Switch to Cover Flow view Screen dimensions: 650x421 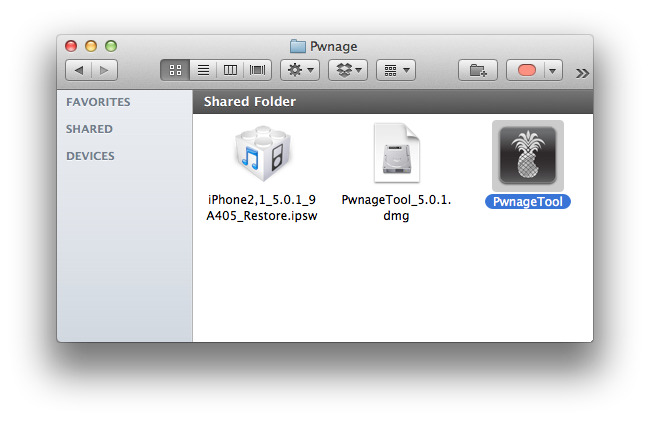257,71
